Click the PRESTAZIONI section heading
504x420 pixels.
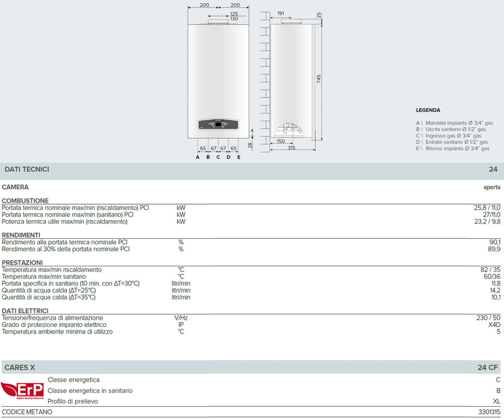22,263
